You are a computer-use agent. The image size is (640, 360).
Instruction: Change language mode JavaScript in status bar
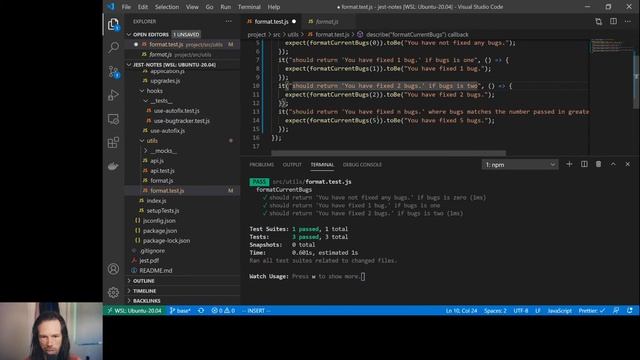coord(559,311)
